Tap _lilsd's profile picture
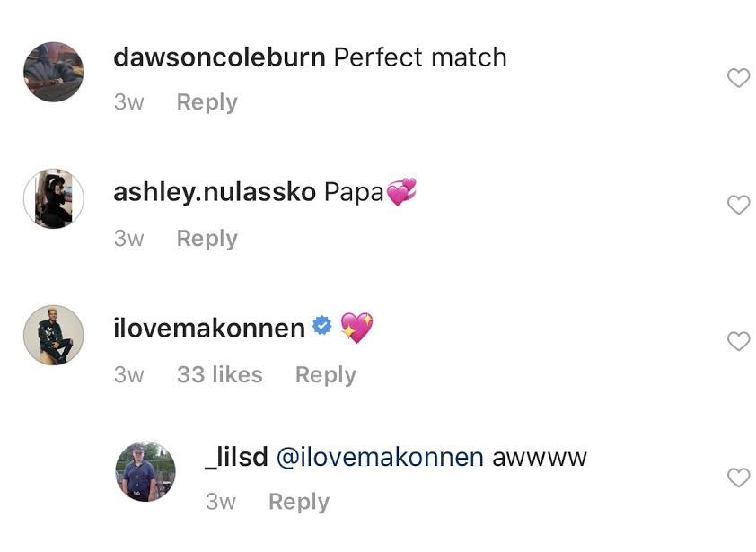 click(145, 471)
